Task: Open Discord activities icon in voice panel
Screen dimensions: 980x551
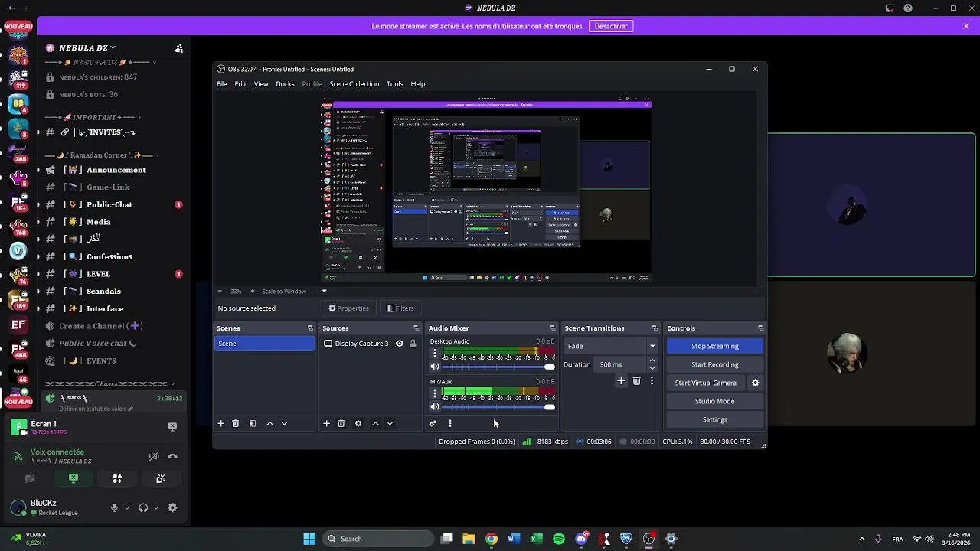Action: click(x=117, y=478)
